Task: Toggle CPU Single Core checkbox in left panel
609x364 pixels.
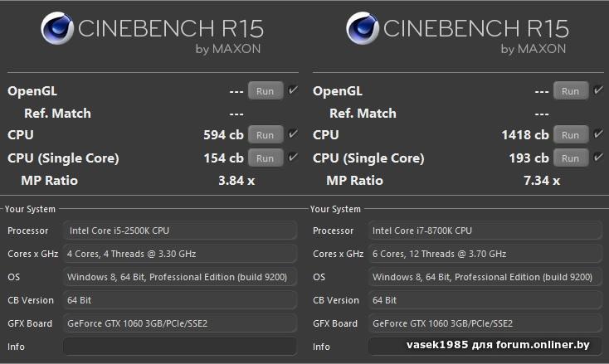Action: tap(293, 158)
